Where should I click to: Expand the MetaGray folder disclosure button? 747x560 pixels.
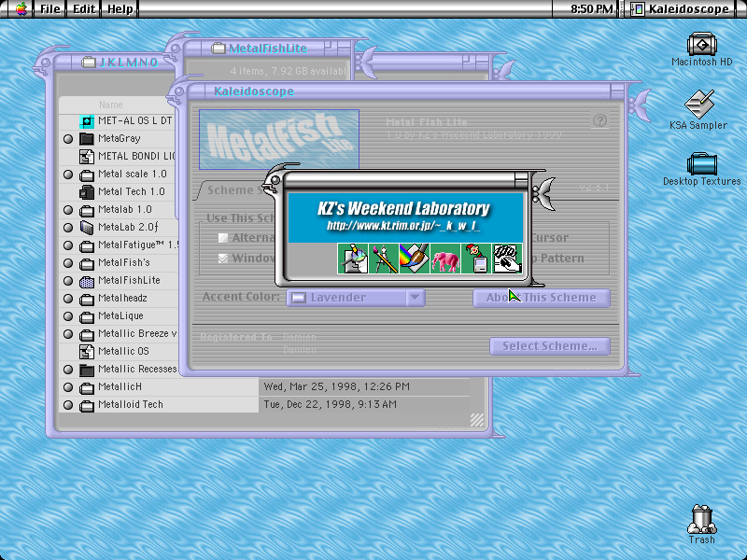tap(68, 139)
